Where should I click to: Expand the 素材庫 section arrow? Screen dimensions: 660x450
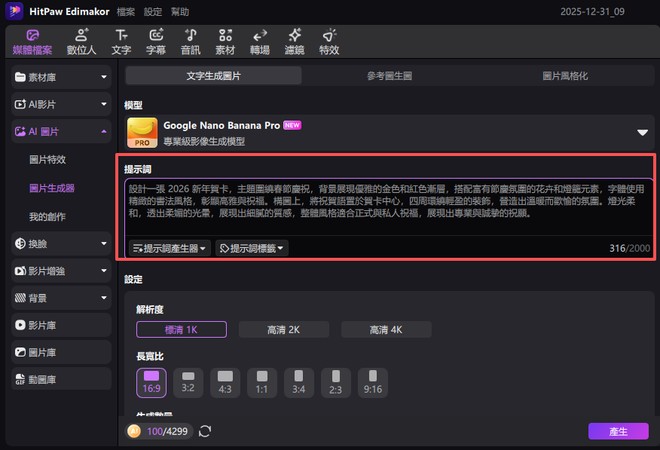pyautogui.click(x=104, y=77)
